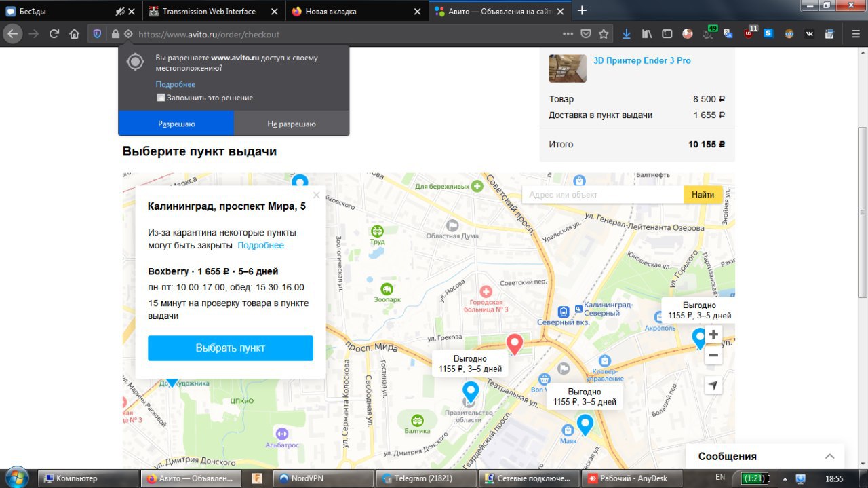
Task: Bookmark this page with the star
Action: (604, 34)
